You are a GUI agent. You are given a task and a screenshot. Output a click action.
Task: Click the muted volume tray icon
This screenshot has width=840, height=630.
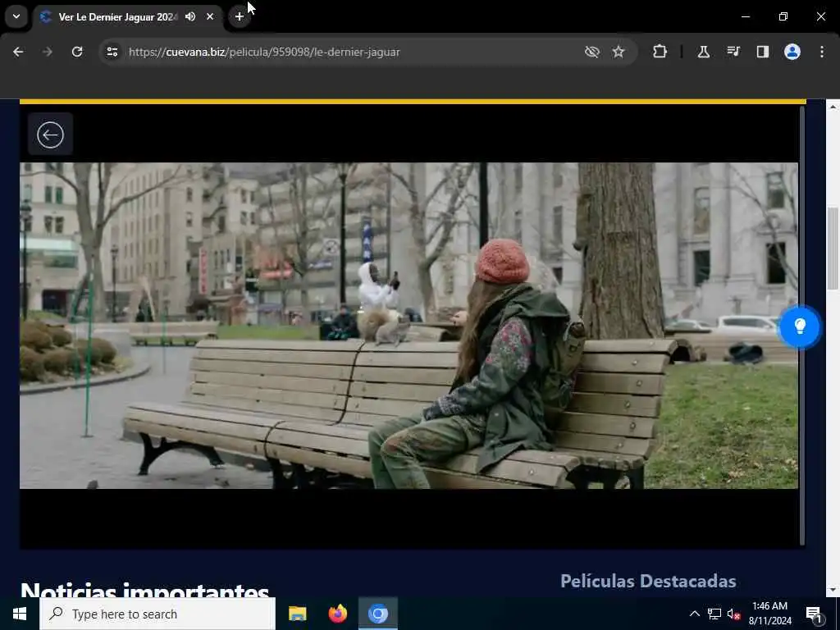pos(734,614)
